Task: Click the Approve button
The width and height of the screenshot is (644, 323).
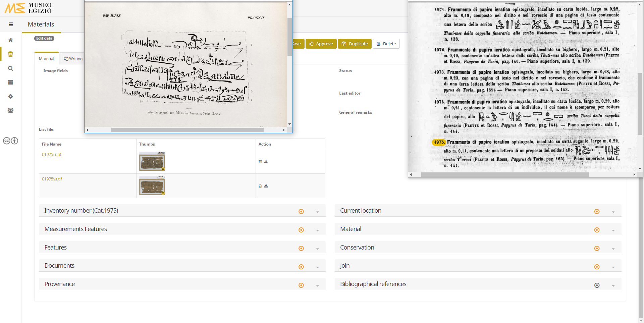Action: 321,44
